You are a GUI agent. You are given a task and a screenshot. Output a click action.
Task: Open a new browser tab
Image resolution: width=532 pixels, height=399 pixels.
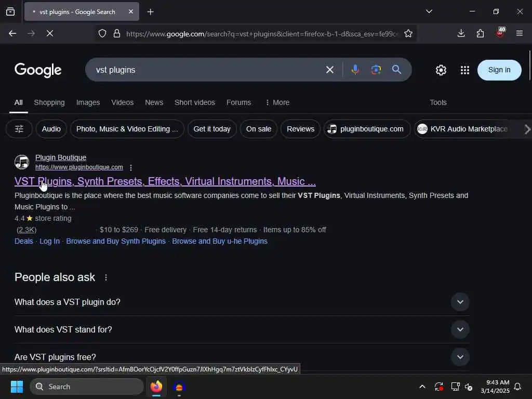tap(150, 12)
